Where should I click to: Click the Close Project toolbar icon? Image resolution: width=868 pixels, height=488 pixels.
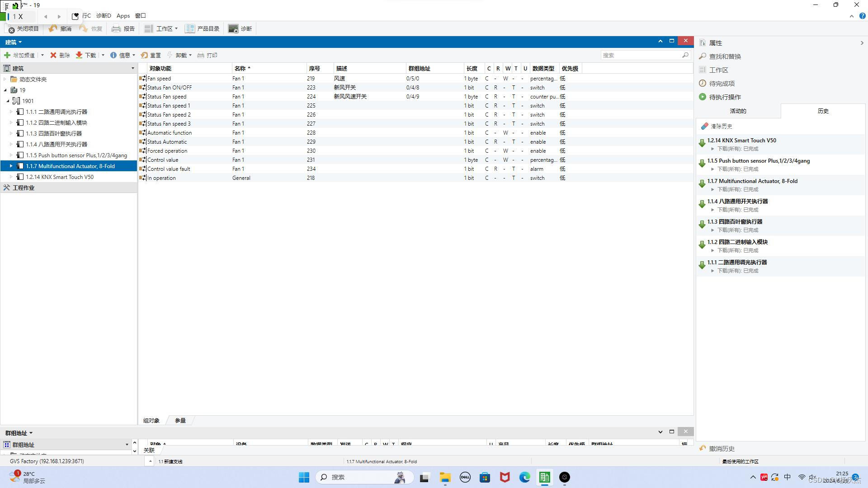12,29
